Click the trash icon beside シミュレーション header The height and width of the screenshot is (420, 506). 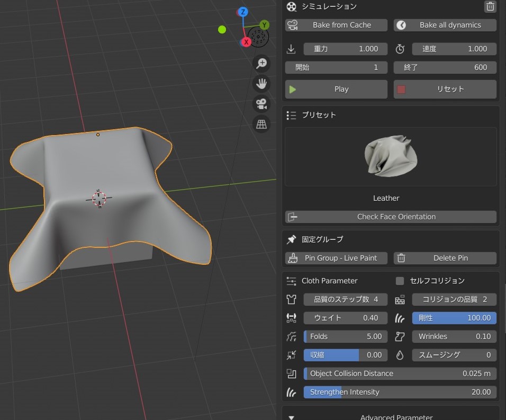[x=490, y=7]
